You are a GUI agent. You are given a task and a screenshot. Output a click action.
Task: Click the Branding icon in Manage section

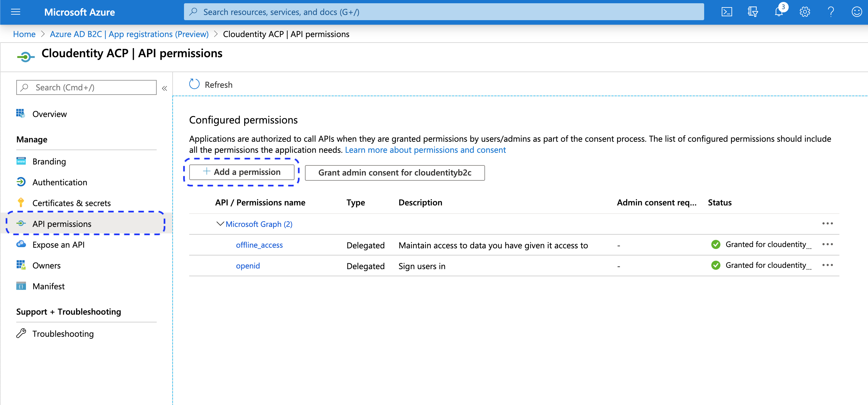pos(21,161)
